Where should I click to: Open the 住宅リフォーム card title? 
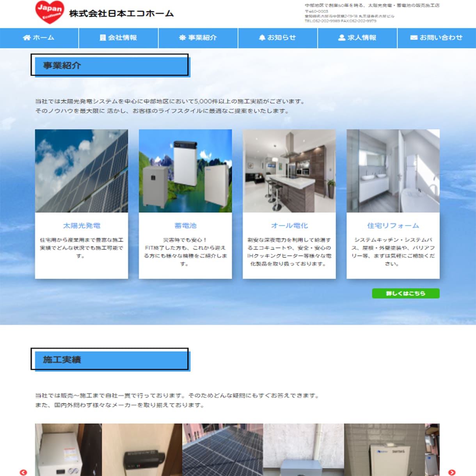coord(393,226)
